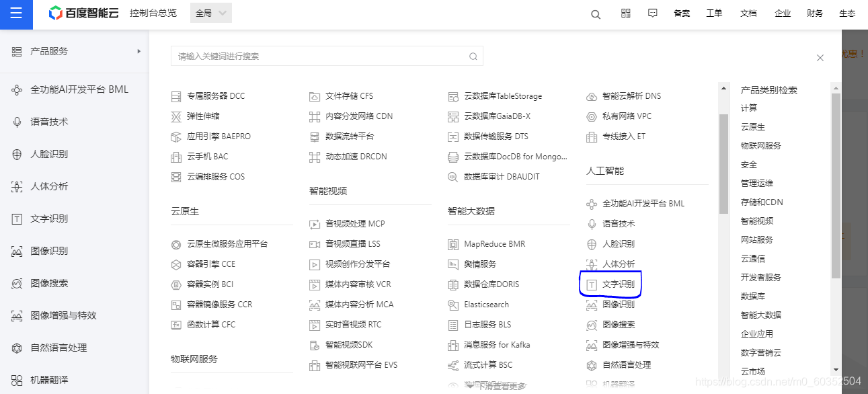Screen dimensions: 868x394
Task: Open 文档 in top navigation
Action: click(x=748, y=13)
